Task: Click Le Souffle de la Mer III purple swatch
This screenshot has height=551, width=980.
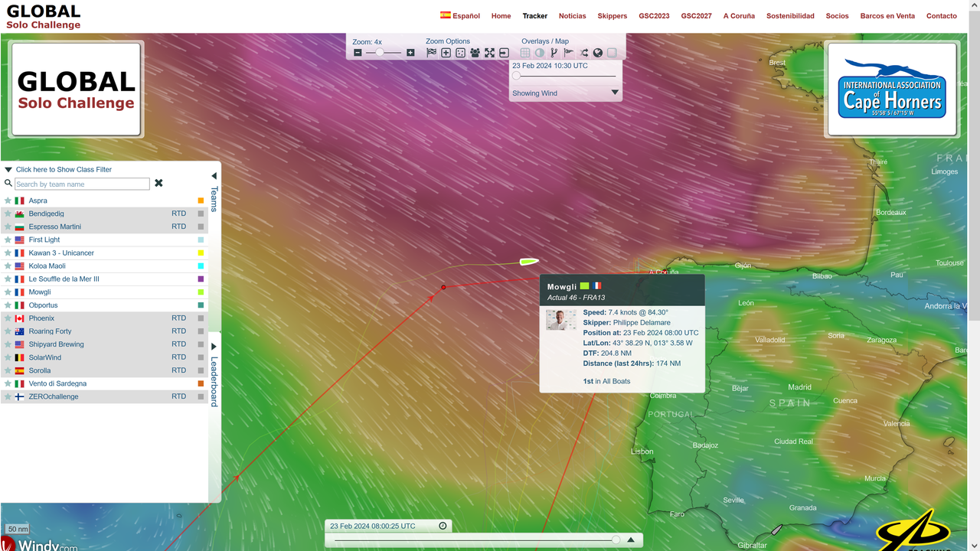Action: (201, 279)
